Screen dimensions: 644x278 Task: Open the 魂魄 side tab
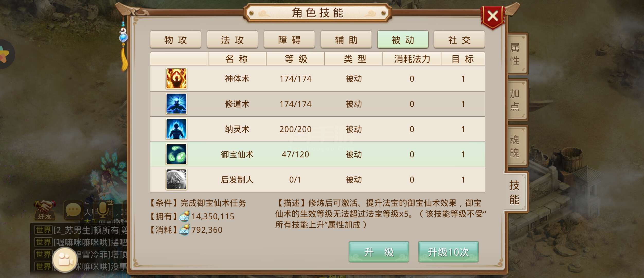pos(517,146)
